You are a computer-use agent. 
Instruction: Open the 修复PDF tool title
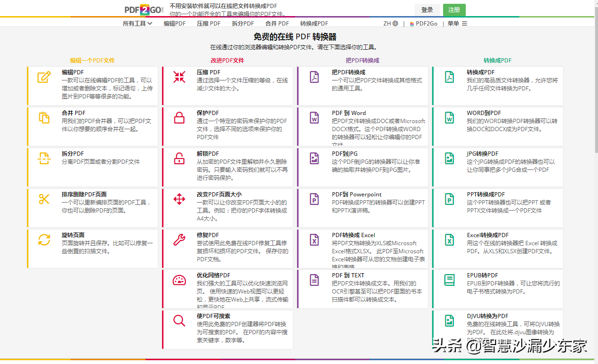coord(208,235)
